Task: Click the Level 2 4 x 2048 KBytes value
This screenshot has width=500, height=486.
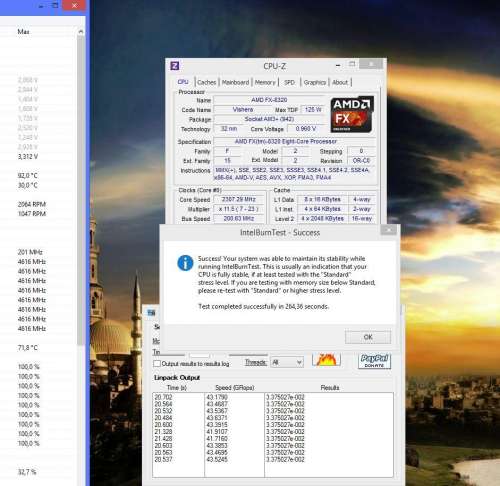Action: (322, 219)
